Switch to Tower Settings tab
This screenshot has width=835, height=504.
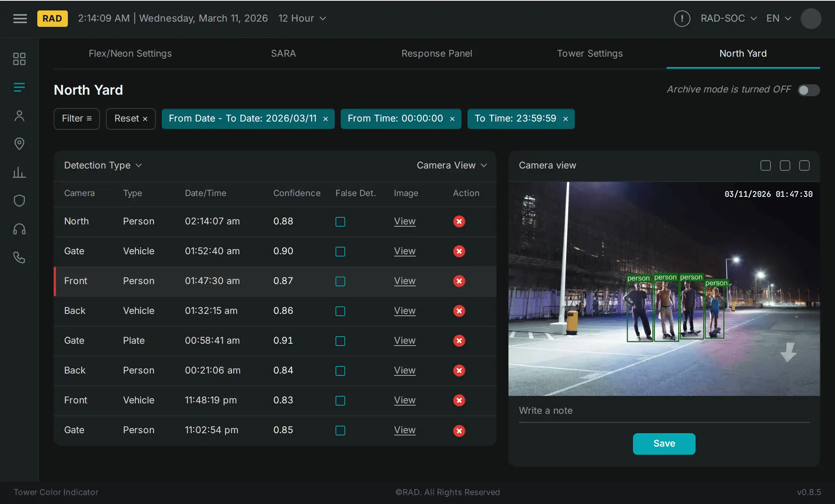(x=590, y=54)
